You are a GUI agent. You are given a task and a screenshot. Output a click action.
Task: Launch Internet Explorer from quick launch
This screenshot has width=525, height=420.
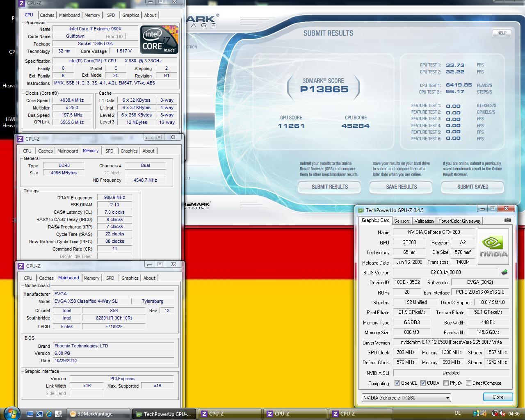[49, 414]
